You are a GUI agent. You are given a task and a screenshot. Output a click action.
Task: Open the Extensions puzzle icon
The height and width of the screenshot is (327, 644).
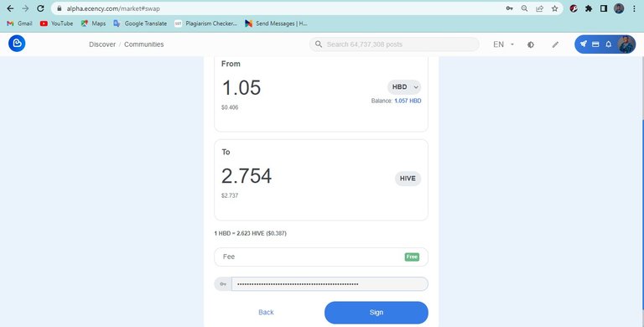click(x=589, y=8)
